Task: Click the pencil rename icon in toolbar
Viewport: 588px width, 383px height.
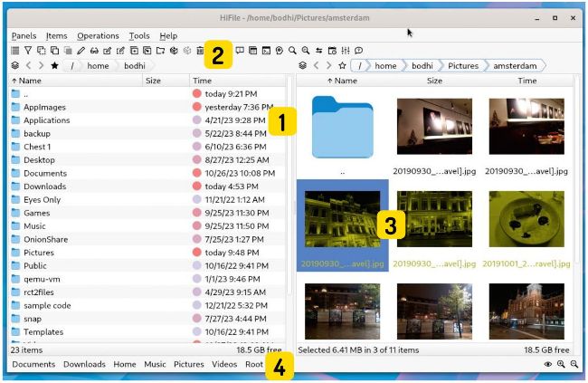Action: coord(81,51)
